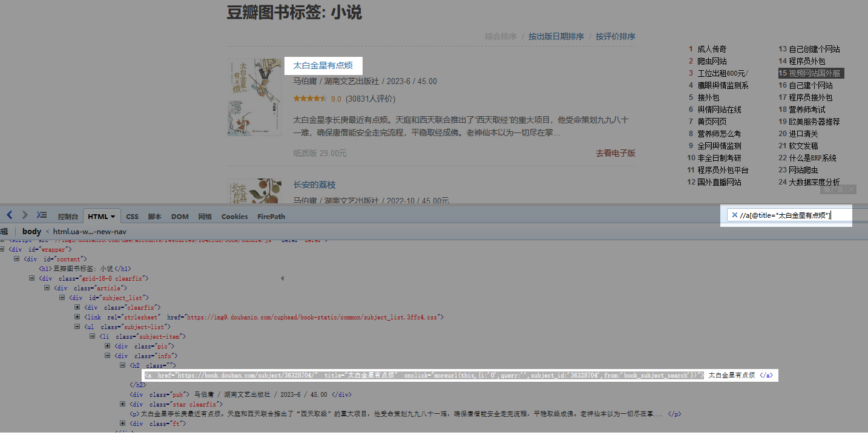Switch to the 网络 tab
The height and width of the screenshot is (438, 868).
(205, 217)
